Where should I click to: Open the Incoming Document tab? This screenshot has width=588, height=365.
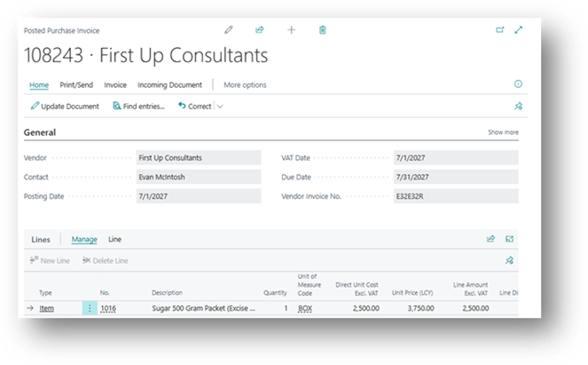169,85
